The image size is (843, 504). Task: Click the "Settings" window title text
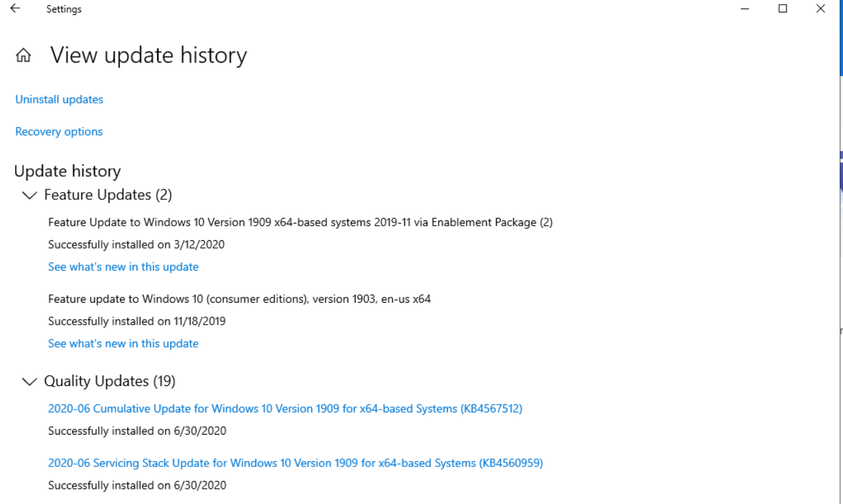[x=64, y=9]
